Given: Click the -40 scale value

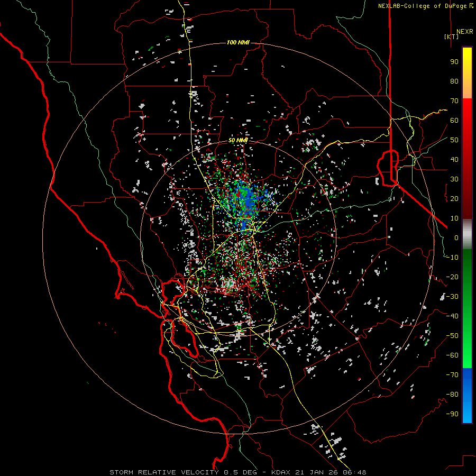Looking at the screenshot, I should (452, 316).
